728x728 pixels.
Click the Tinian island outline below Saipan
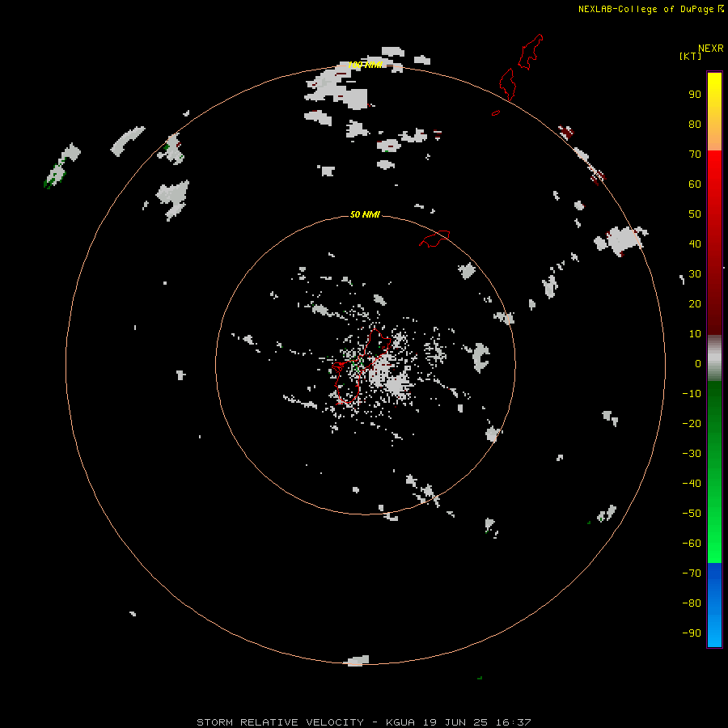(x=507, y=84)
